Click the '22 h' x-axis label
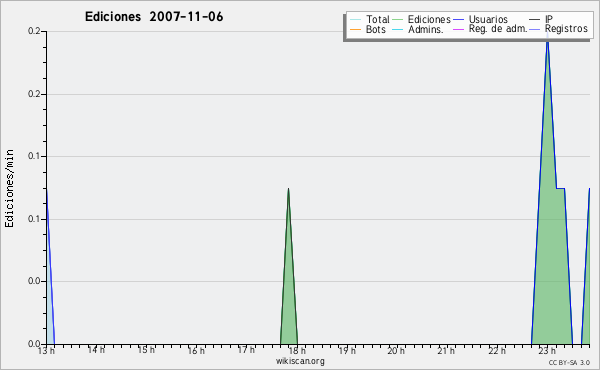This screenshot has width=600, height=370. (497, 350)
